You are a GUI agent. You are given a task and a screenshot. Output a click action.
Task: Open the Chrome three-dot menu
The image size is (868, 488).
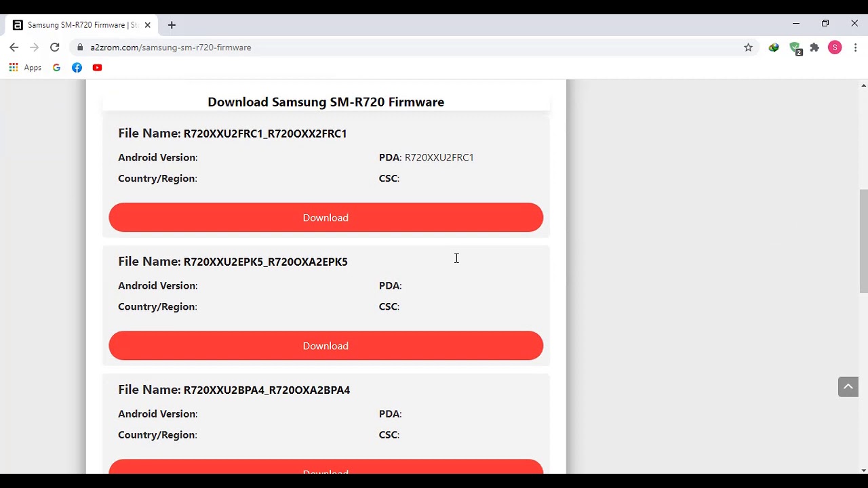click(x=855, y=47)
